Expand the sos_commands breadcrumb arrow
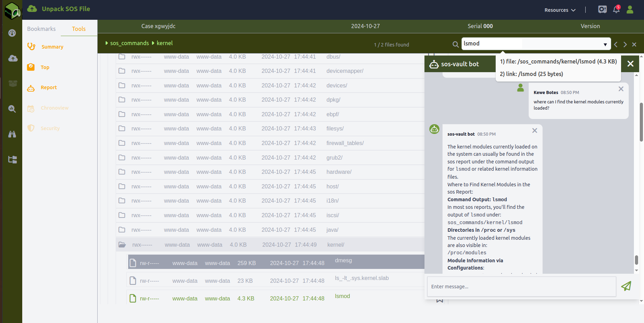 click(107, 43)
